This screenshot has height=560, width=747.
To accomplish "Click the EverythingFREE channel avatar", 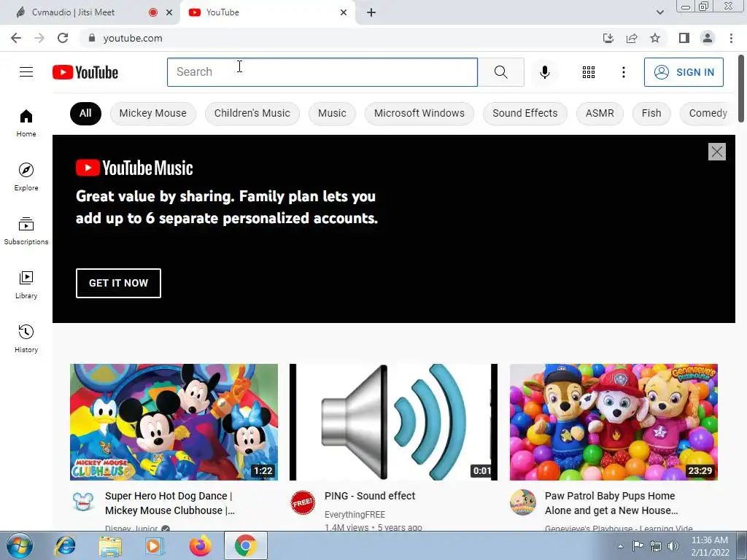I will coord(303,502).
